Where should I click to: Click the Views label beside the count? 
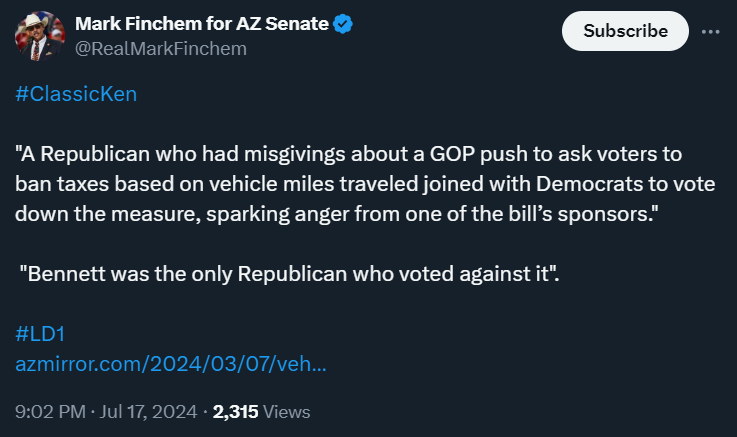tap(287, 412)
